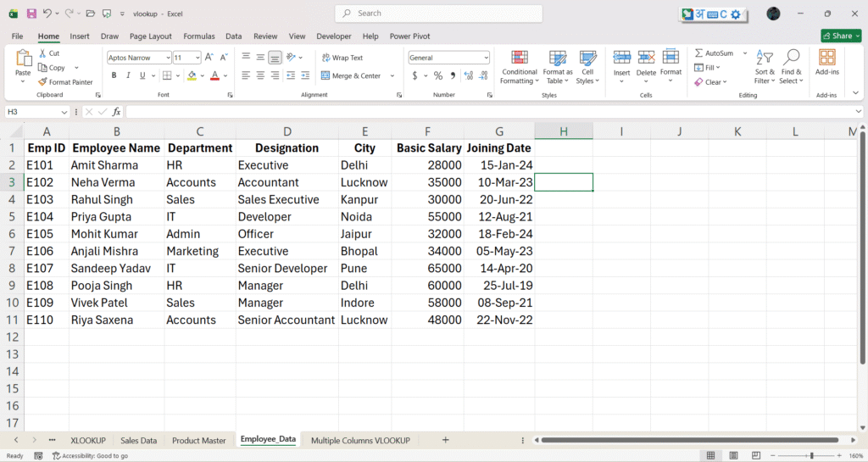Click Merge & Center button
868x462 pixels.
click(x=351, y=75)
